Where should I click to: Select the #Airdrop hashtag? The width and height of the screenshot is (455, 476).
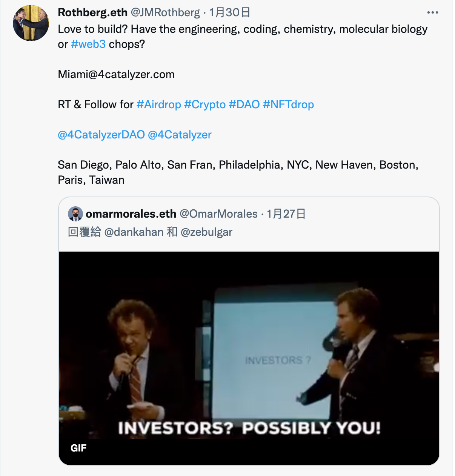[159, 104]
